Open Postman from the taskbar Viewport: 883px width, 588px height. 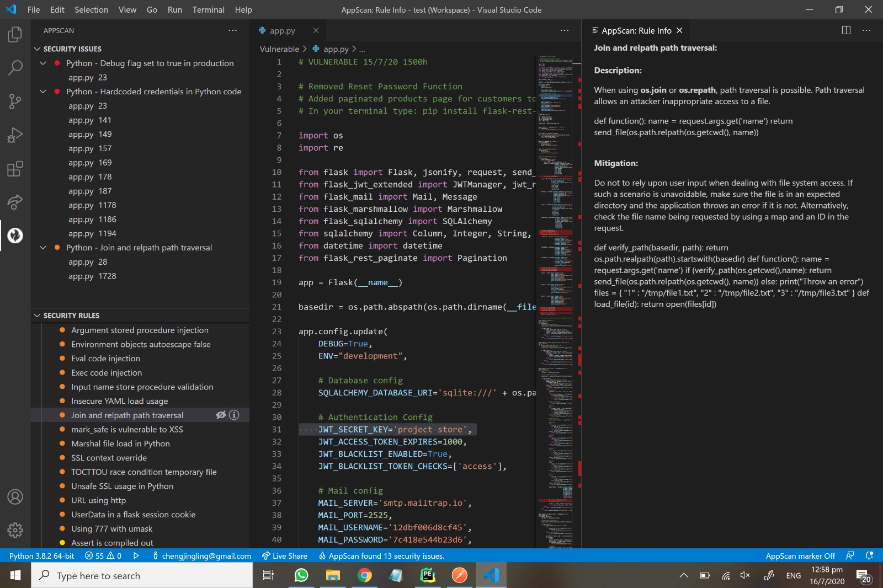tap(459, 576)
